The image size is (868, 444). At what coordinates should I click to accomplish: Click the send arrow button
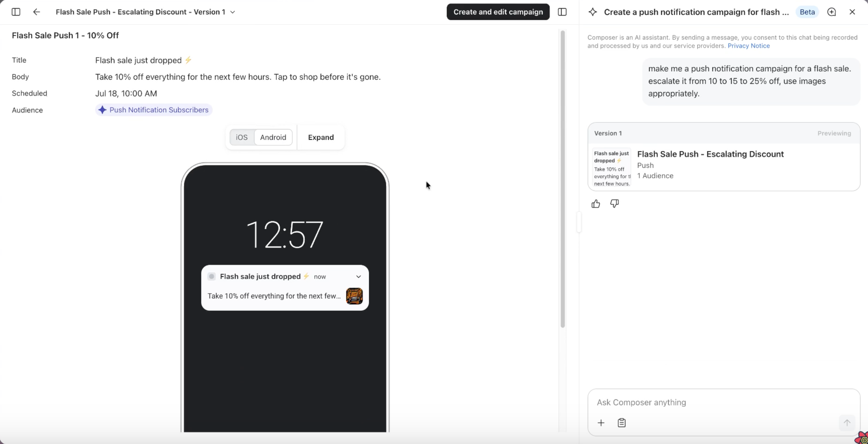tap(847, 422)
